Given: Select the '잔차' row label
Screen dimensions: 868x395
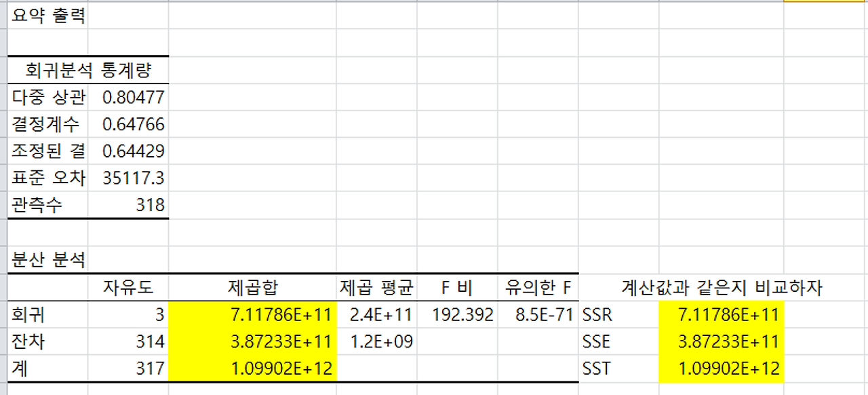Looking at the screenshot, I should [48, 341].
